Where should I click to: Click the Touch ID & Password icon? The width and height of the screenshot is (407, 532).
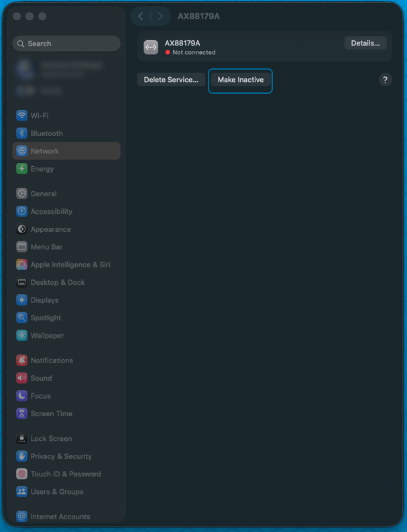pyautogui.click(x=22, y=474)
